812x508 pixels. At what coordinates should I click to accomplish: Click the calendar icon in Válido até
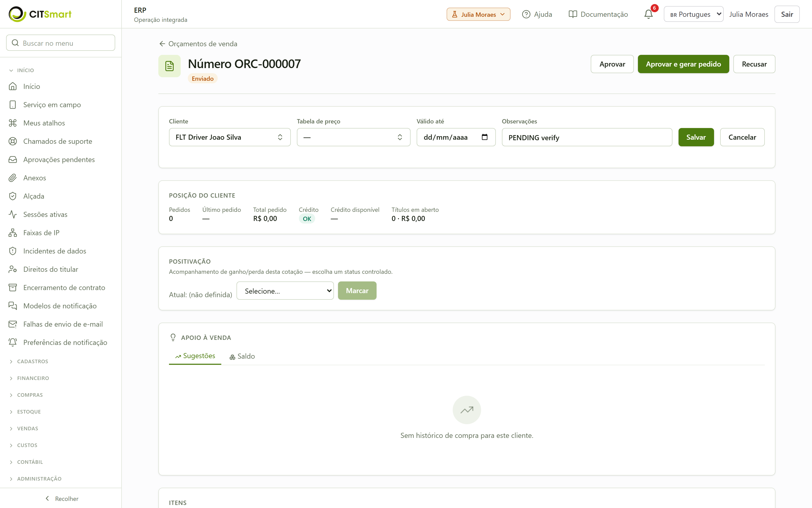coord(484,137)
